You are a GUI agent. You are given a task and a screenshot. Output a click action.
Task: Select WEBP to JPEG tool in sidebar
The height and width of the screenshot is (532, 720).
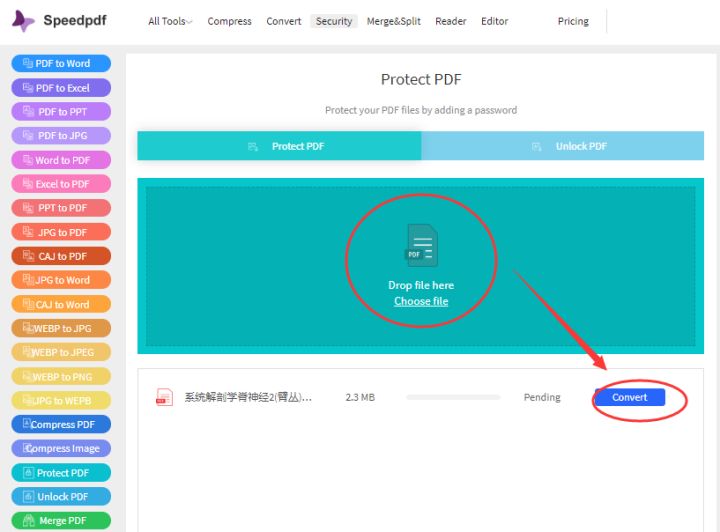pyautogui.click(x=61, y=352)
